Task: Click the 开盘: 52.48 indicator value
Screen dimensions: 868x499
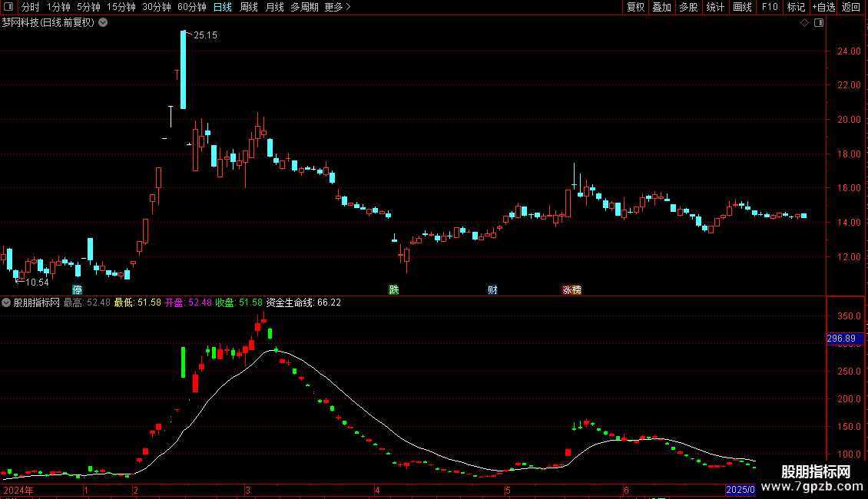Action: click(x=188, y=302)
